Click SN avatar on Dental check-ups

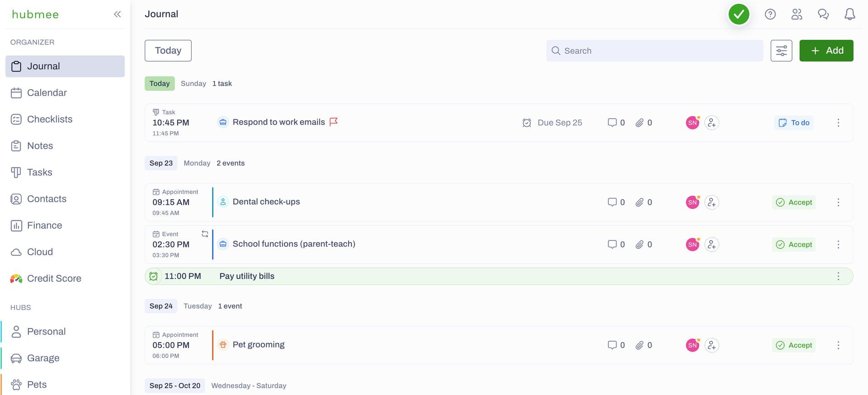(693, 202)
